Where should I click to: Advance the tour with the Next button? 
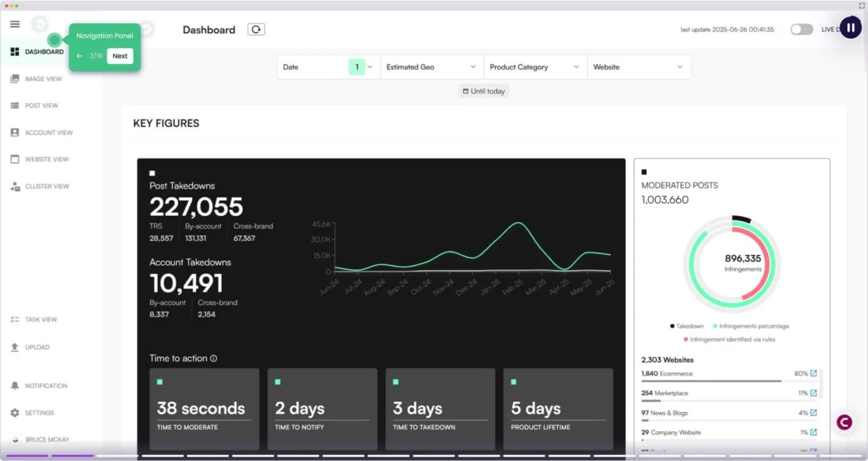pyautogui.click(x=119, y=55)
